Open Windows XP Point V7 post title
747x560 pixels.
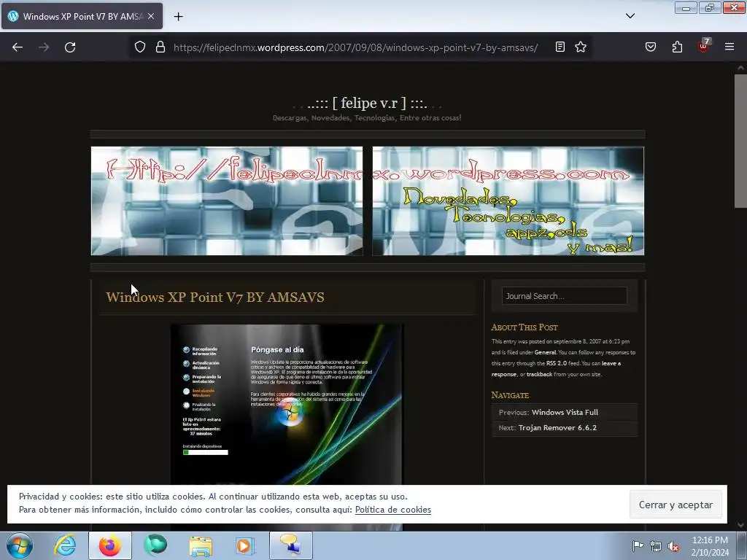point(215,297)
